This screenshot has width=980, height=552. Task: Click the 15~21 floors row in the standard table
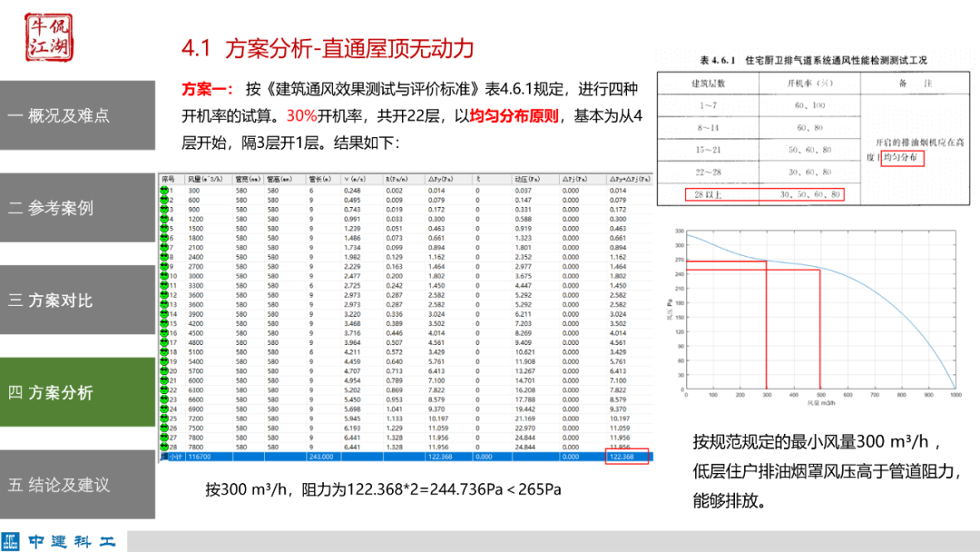tap(759, 150)
